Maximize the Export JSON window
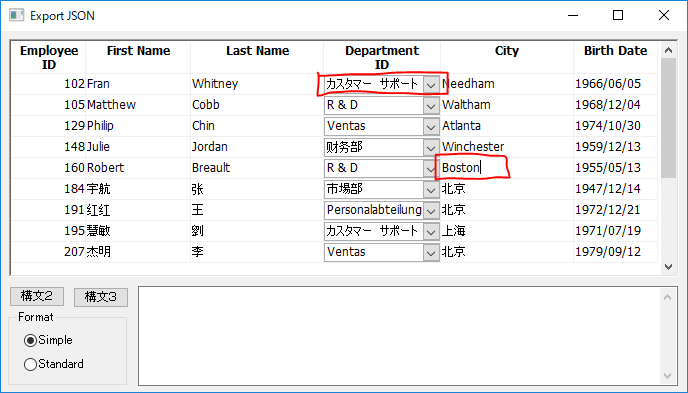 coord(618,15)
